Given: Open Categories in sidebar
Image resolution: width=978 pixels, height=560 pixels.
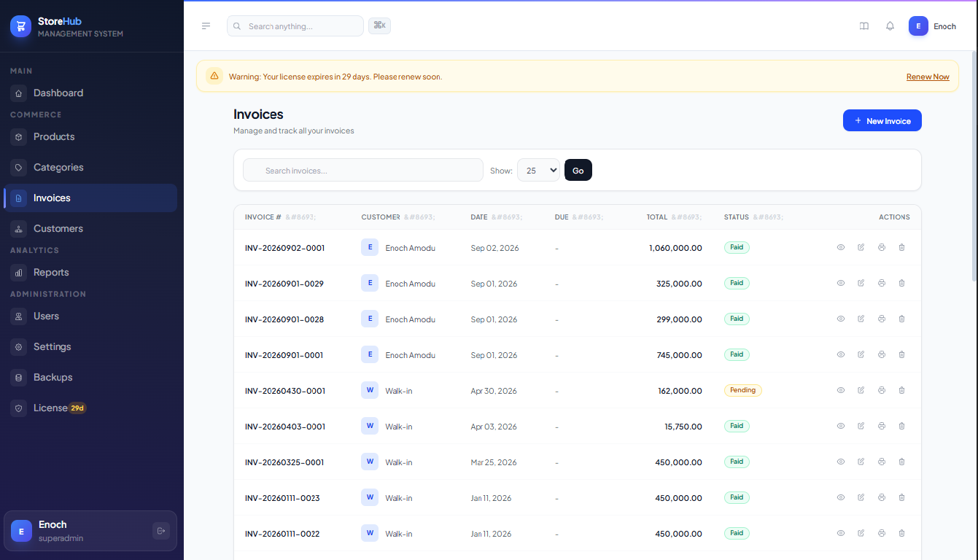Looking at the screenshot, I should 90,167.
